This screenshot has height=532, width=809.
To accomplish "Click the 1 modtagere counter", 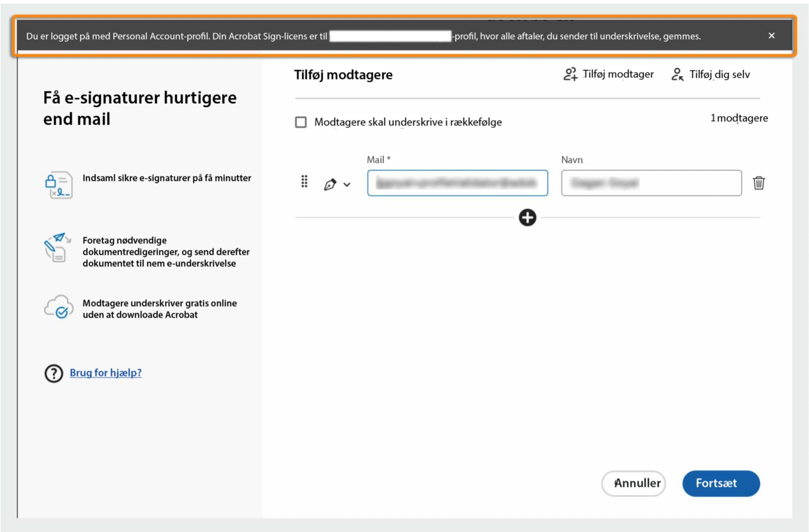I will [739, 118].
